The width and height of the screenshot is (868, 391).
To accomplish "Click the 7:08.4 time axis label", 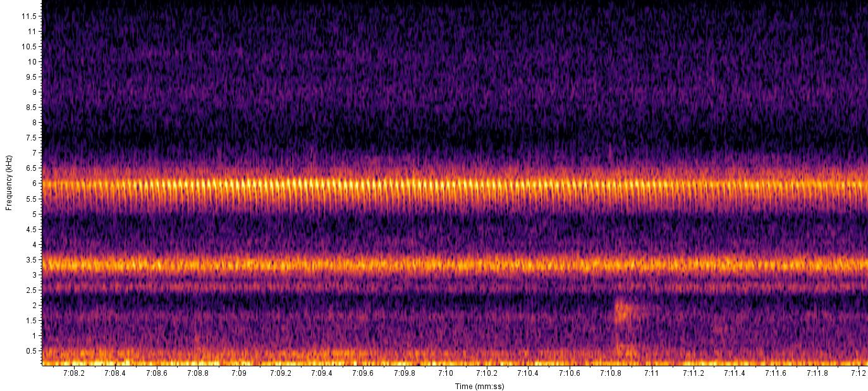I will coord(115,373).
